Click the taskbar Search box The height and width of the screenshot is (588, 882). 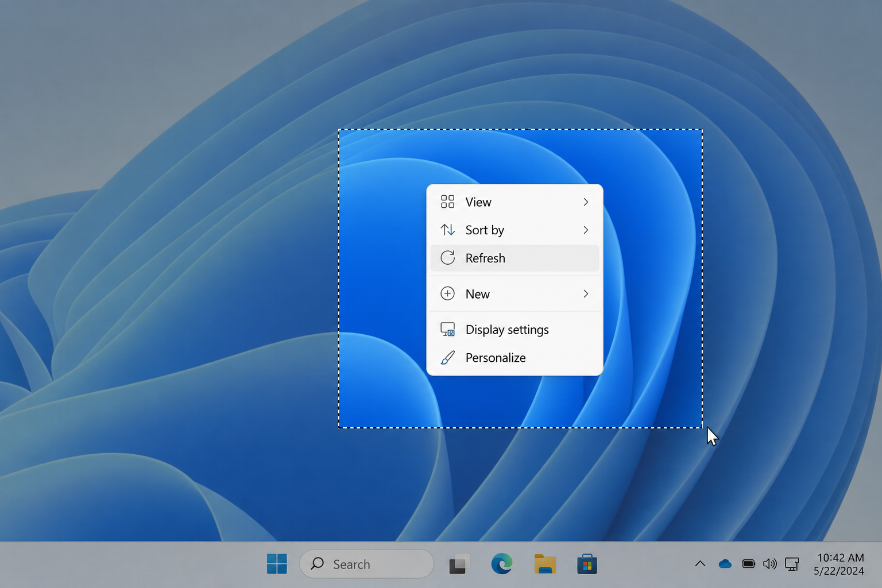point(366,564)
